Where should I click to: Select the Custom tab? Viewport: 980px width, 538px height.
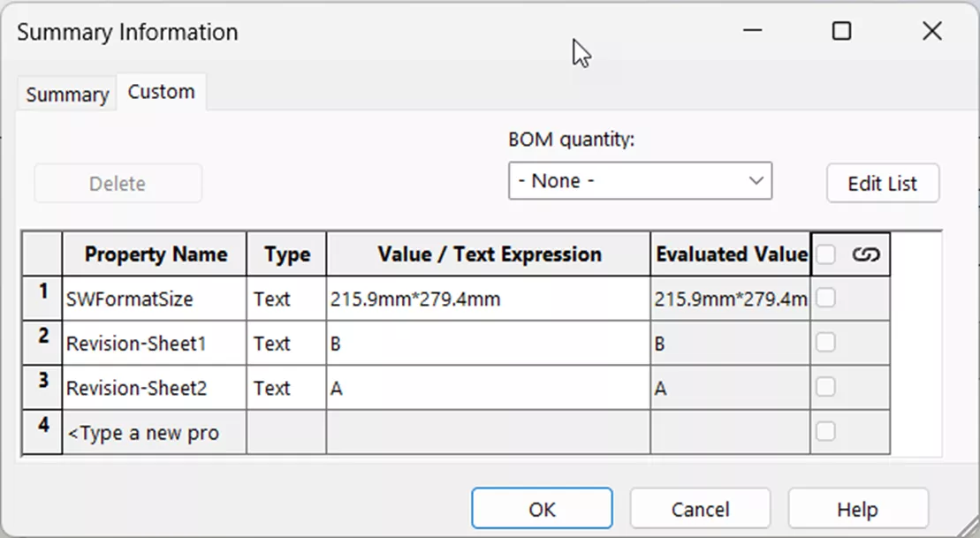pos(161,90)
